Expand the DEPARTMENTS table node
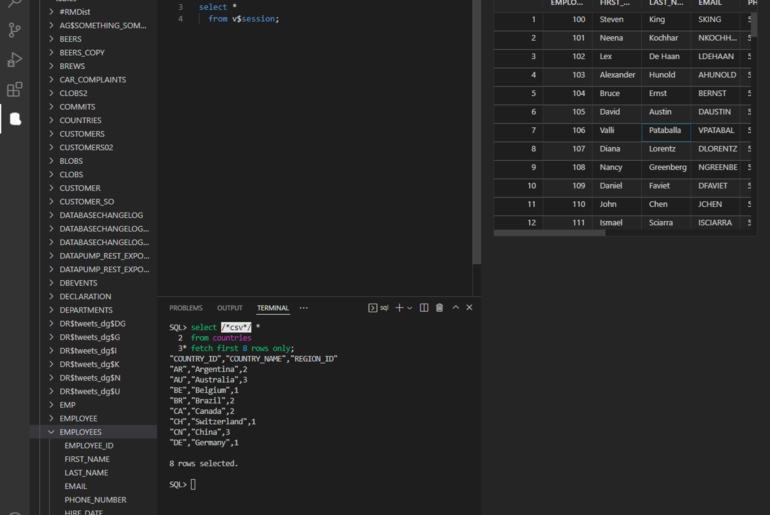 pos(52,310)
